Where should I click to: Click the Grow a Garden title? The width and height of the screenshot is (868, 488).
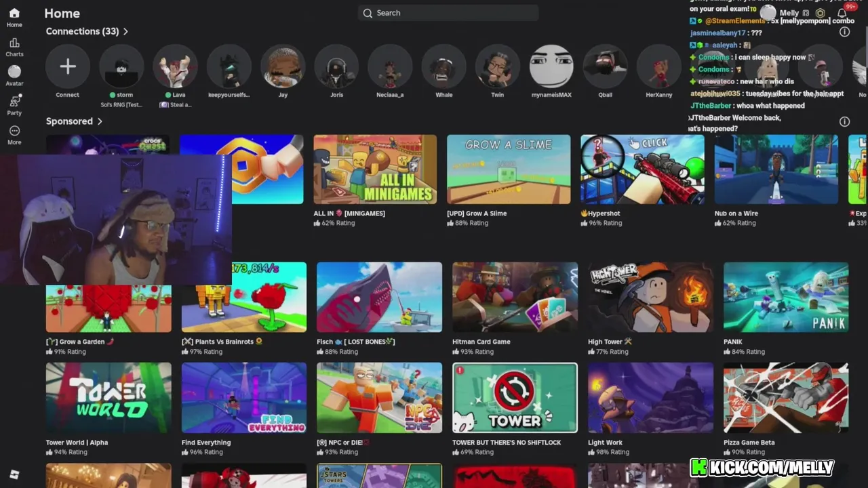point(80,342)
